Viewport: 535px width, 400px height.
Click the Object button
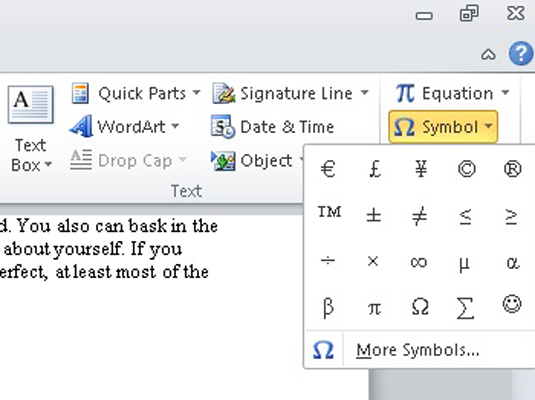pos(251,160)
